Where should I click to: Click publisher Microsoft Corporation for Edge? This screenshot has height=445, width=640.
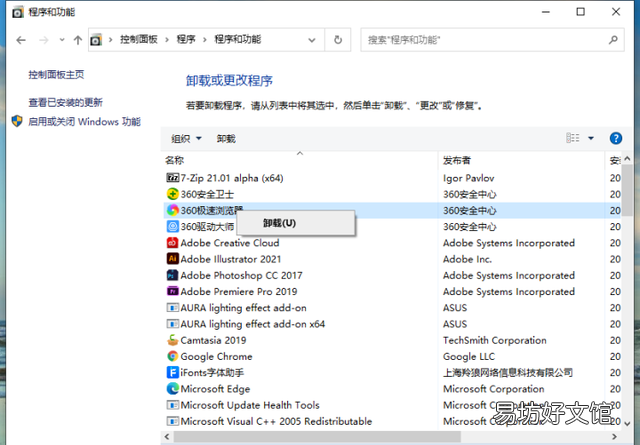(x=493, y=389)
